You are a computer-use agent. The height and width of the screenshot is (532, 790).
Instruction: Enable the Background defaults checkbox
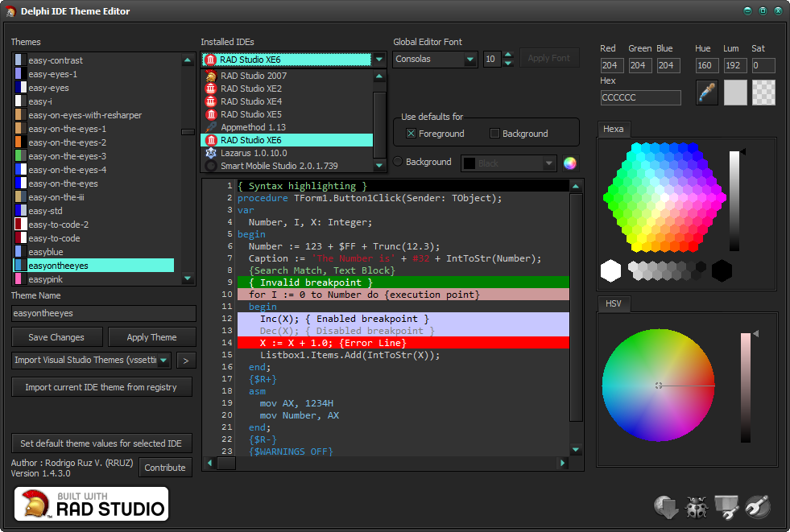pos(494,134)
